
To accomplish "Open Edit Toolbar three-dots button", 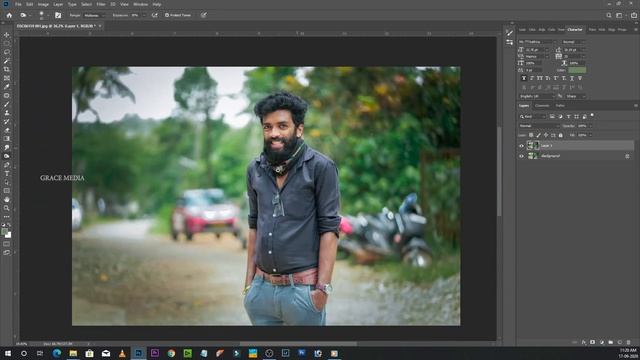I will pyautogui.click(x=7, y=217).
